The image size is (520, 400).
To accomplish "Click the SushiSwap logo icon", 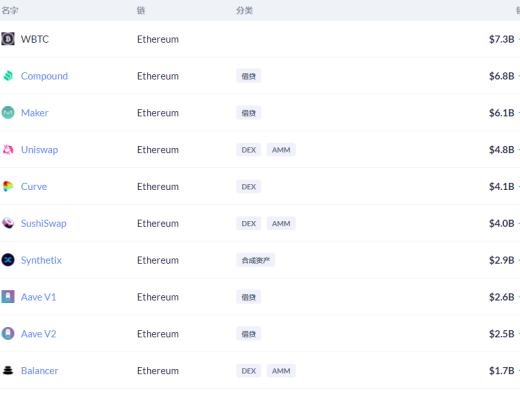I will [8, 223].
